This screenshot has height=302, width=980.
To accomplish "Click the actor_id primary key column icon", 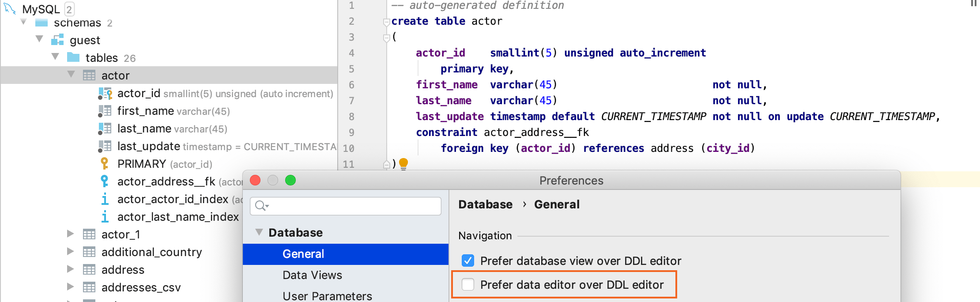I will pyautogui.click(x=105, y=93).
